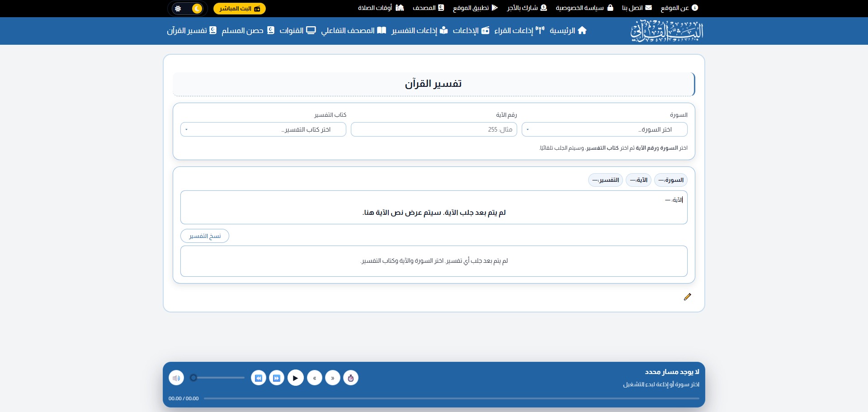The height and width of the screenshot is (412, 868).
Task: Switch to dark mode with moon toggle
Action: (197, 9)
